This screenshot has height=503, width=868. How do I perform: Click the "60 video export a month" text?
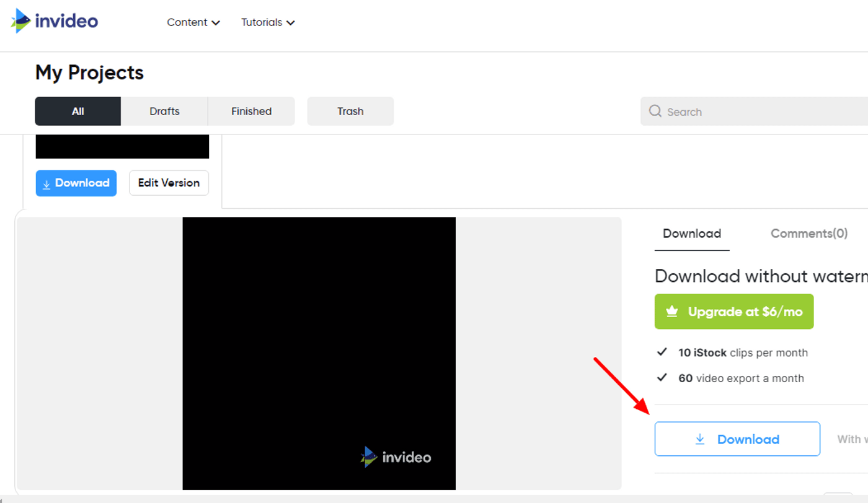[x=741, y=378]
